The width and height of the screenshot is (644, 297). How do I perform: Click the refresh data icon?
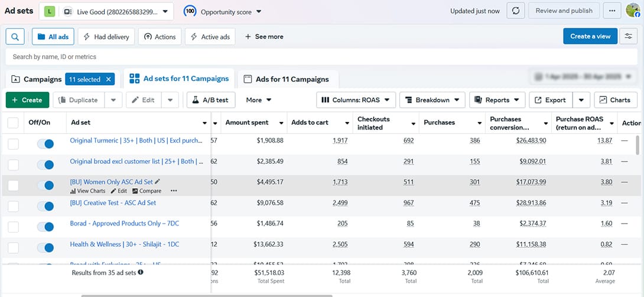pyautogui.click(x=516, y=11)
